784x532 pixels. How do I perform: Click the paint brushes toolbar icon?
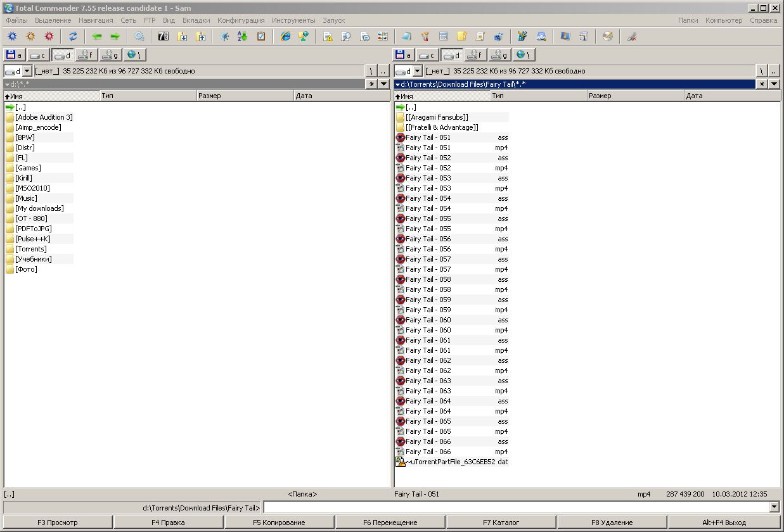coord(425,37)
